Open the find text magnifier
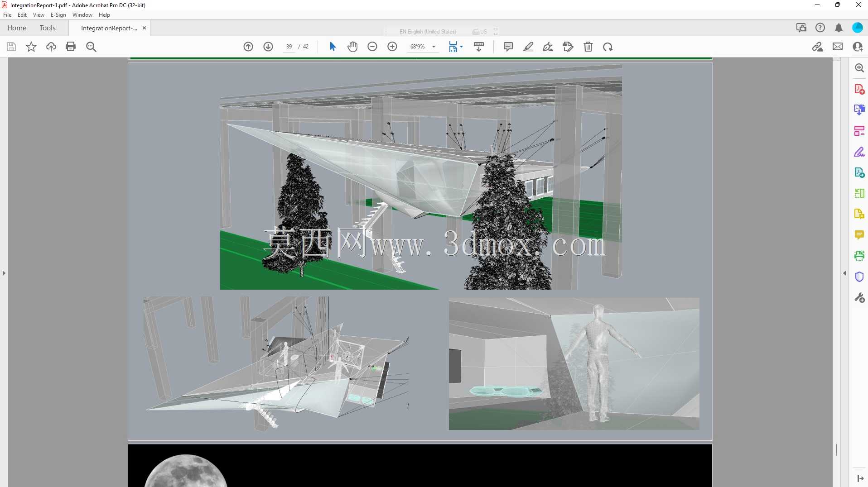The image size is (868, 487). point(91,47)
